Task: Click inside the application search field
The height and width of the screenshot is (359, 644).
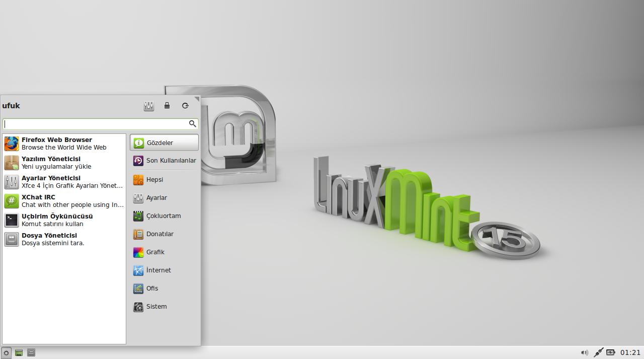Action: tap(96, 123)
